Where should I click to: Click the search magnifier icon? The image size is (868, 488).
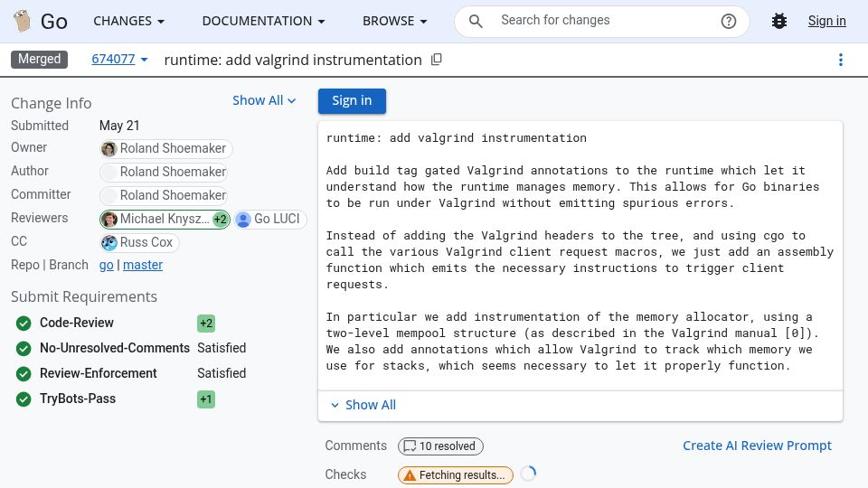(476, 21)
